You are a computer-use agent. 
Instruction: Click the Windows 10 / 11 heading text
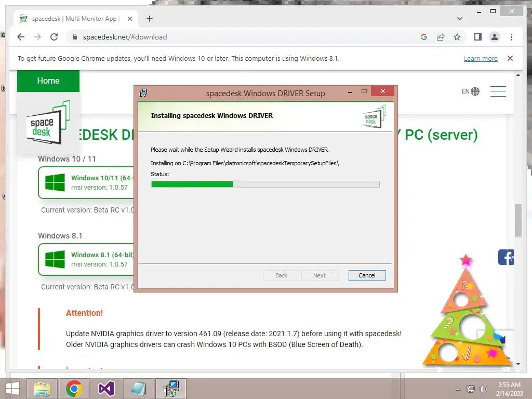point(67,159)
